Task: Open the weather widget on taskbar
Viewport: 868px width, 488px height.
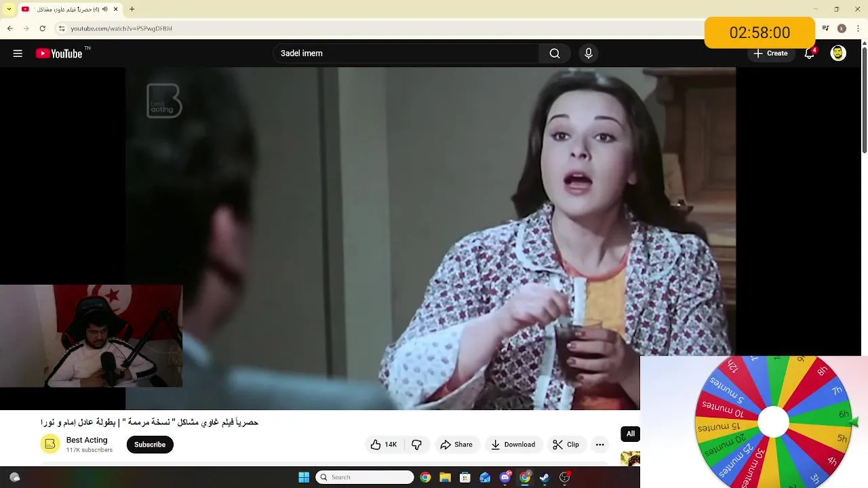Action: click(15, 477)
